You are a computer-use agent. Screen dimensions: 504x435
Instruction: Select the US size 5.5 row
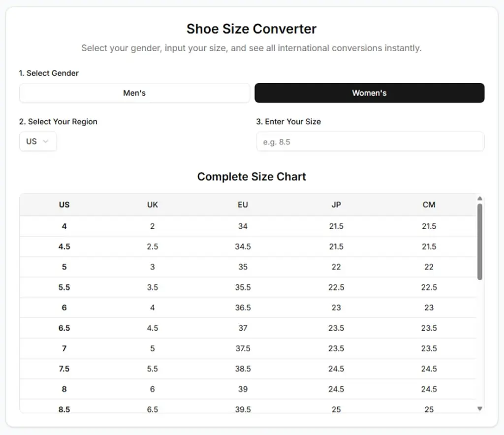click(x=248, y=287)
